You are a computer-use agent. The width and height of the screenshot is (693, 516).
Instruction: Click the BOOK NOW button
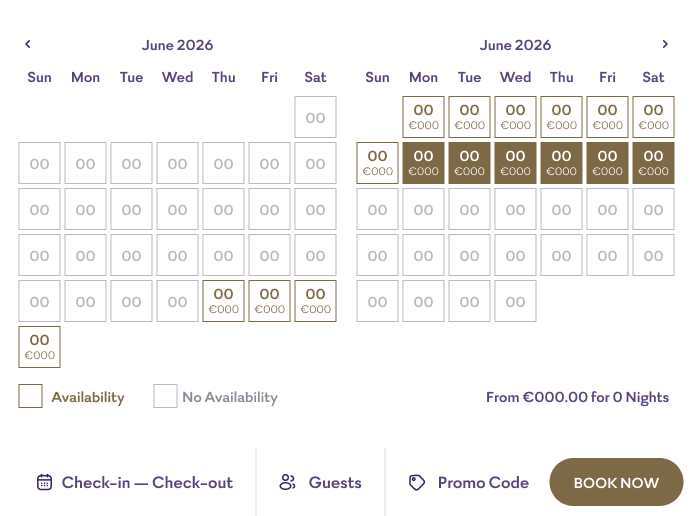pyautogui.click(x=616, y=482)
